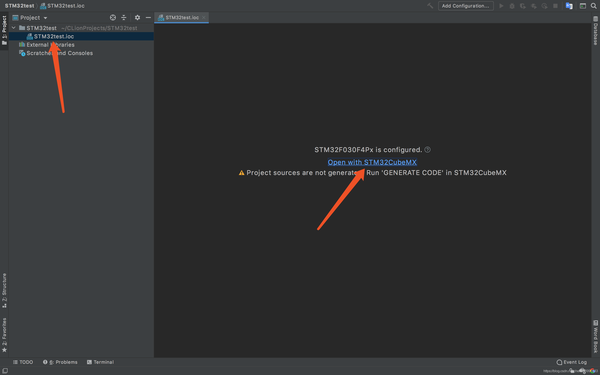Open the translate plugin icon in toolbar
This screenshot has height=375, width=600.
[569, 6]
